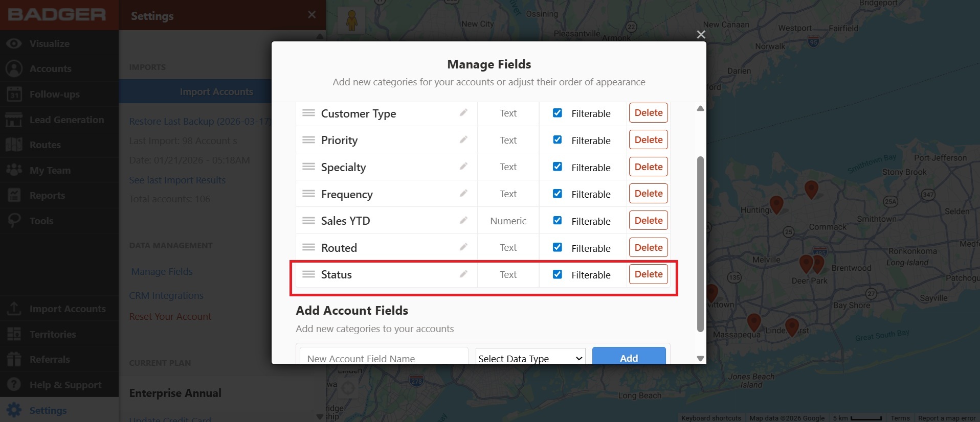
Task: Click the New Account Field Name input
Action: [384, 358]
